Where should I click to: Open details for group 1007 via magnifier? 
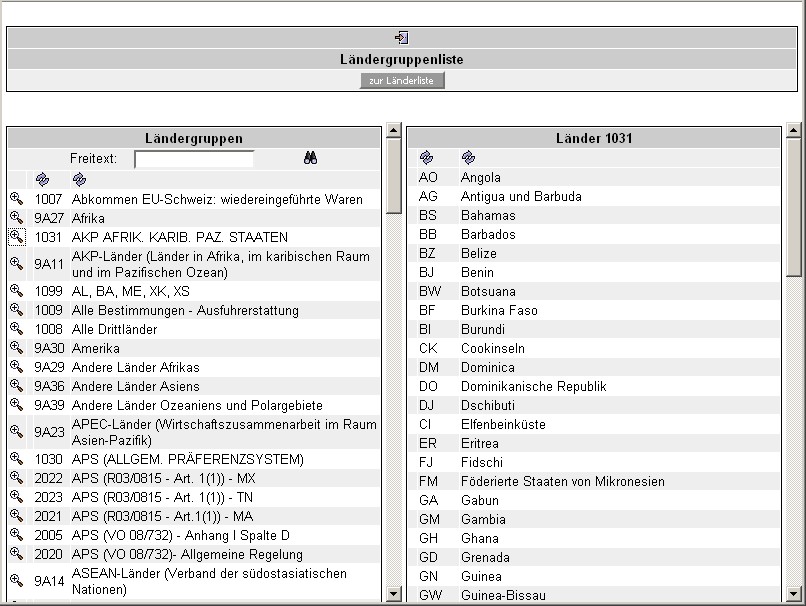[16, 199]
